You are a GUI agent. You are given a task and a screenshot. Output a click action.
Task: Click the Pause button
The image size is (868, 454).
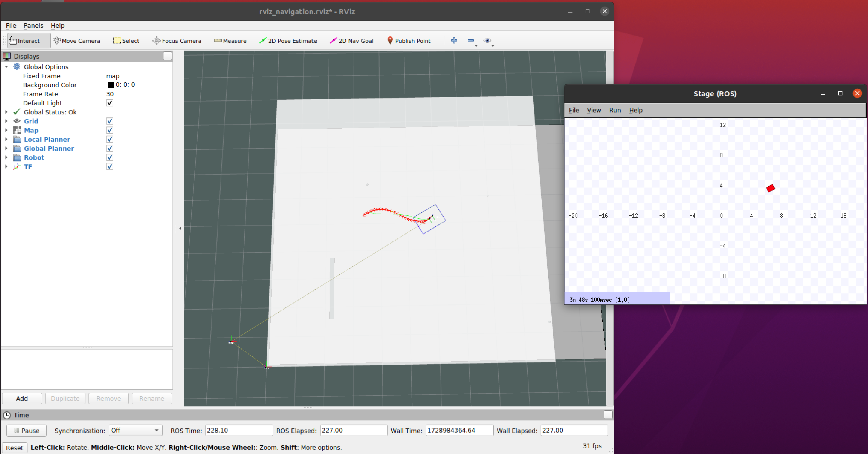coord(26,430)
